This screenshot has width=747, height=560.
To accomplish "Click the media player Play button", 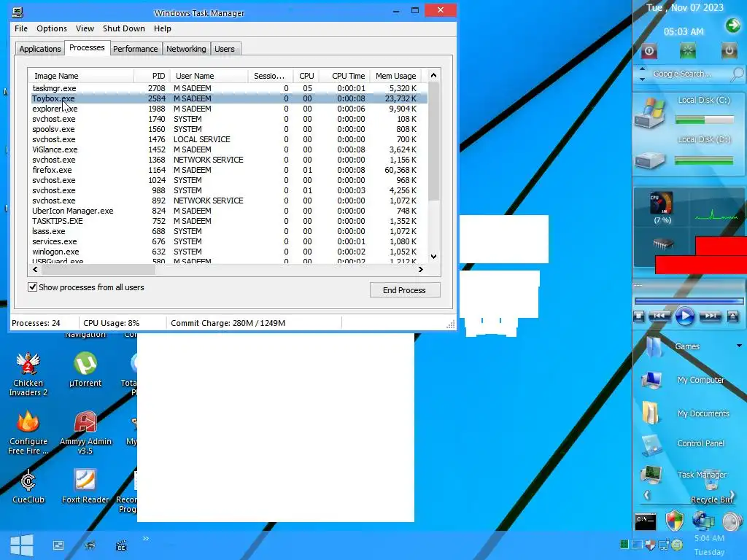I will click(x=685, y=316).
